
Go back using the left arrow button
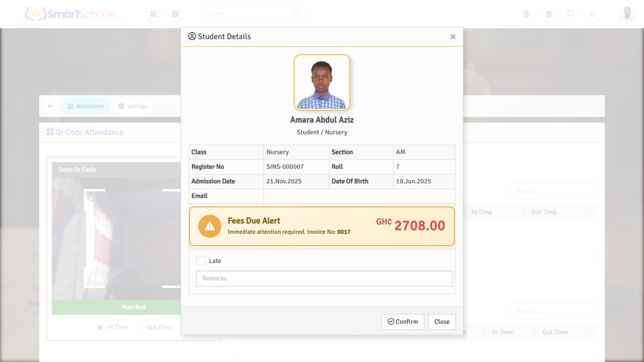coord(51,106)
